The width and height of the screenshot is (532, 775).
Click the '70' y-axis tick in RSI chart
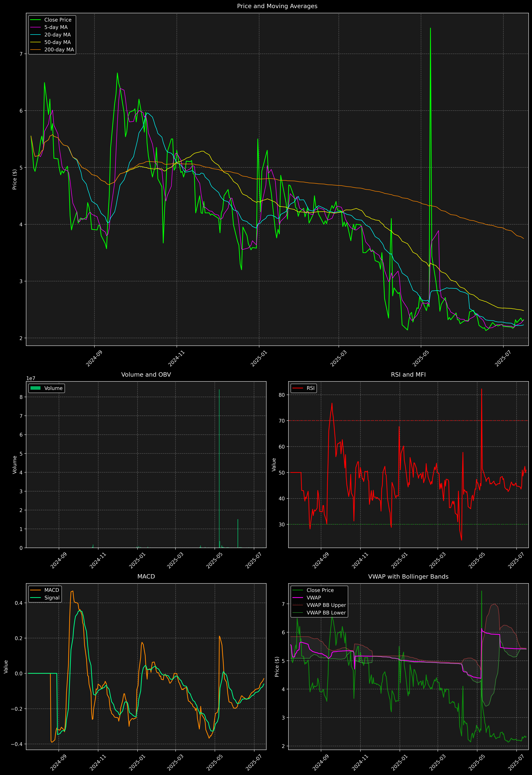tap(282, 421)
